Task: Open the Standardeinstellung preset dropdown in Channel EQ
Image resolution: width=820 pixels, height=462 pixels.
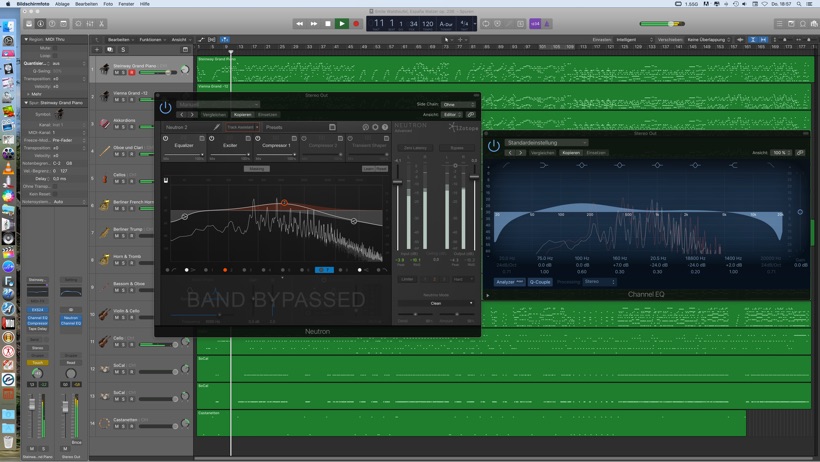Action: pos(546,142)
